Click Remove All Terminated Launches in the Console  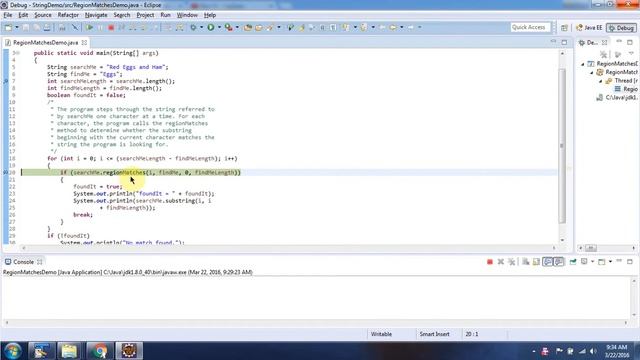(x=511, y=262)
